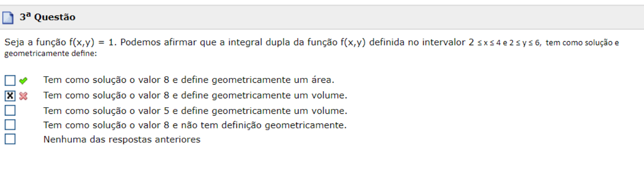The width and height of the screenshot is (644, 182).
Task: Tick the 'valor 5, um volume' checkbox
Action: click(10, 110)
